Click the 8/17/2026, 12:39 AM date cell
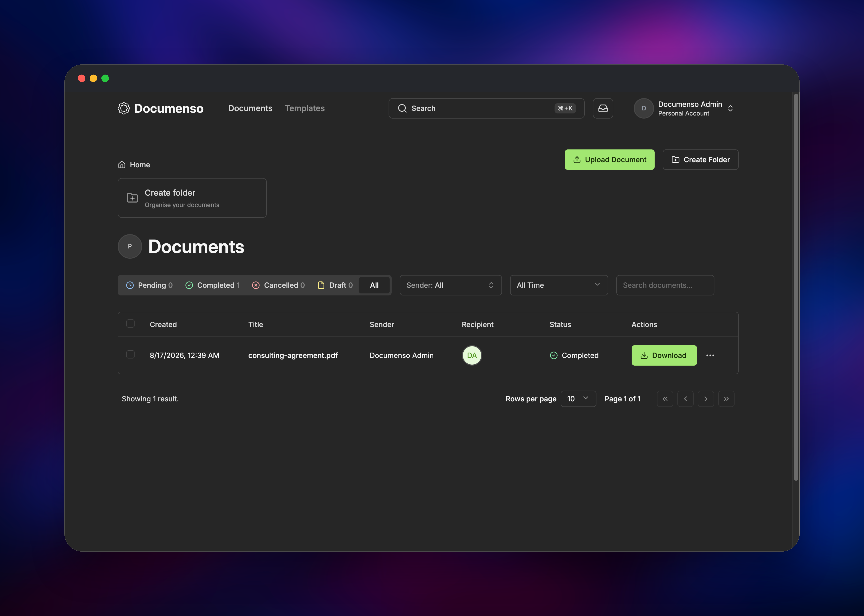The height and width of the screenshot is (616, 864). [184, 355]
